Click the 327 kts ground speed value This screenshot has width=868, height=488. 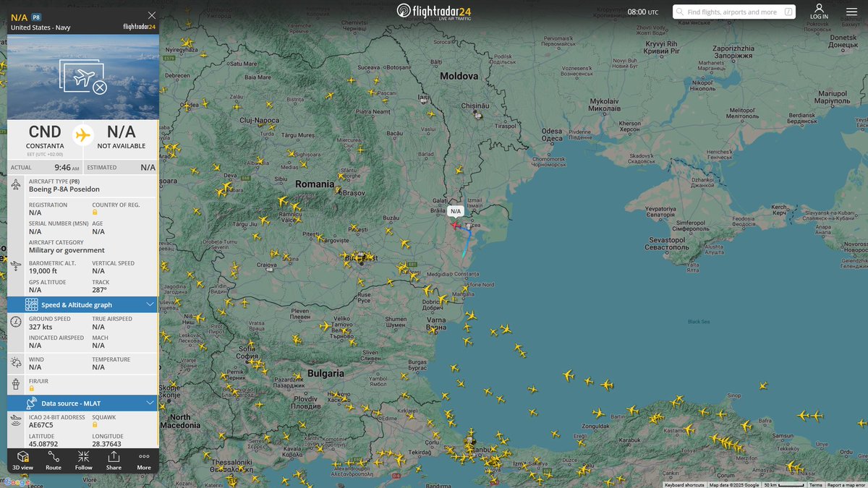(41, 327)
